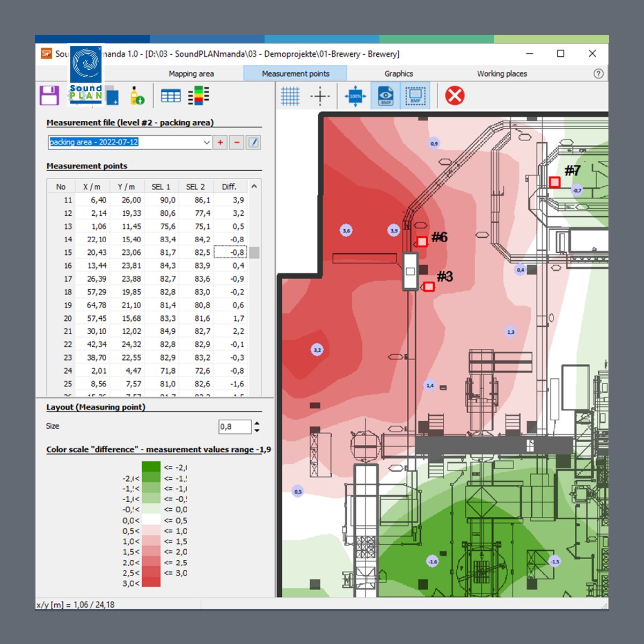Image resolution: width=644 pixels, height=644 pixels.
Task: Click red swatch <= 3,0
Action: pyautogui.click(x=151, y=572)
